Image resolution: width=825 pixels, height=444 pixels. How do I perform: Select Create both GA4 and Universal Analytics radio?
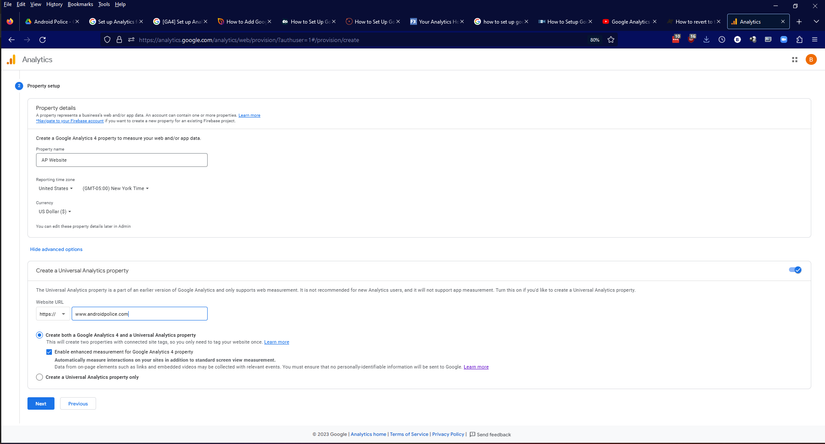click(39, 335)
